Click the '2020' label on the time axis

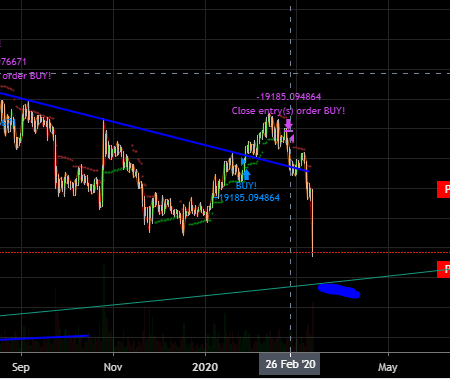(205, 367)
